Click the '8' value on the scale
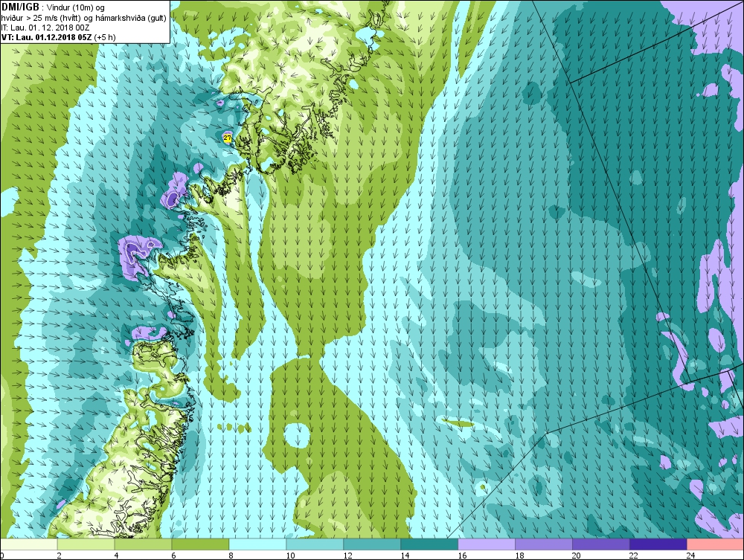 [231, 556]
